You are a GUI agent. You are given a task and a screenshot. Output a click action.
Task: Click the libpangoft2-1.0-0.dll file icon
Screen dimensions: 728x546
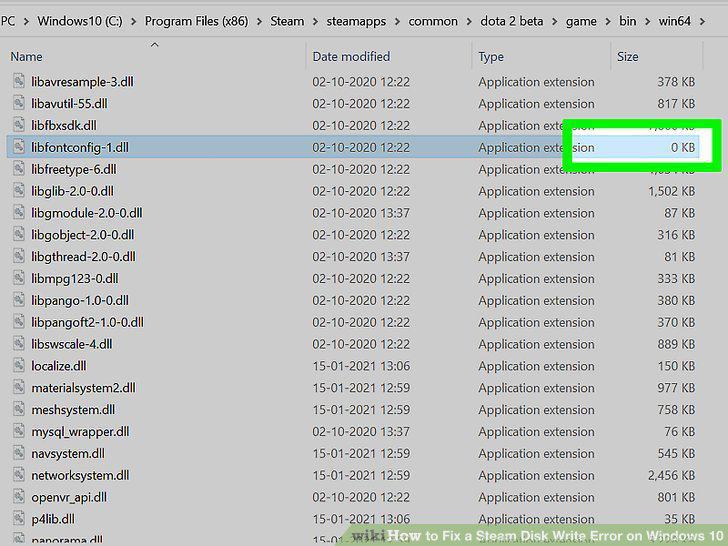pyautogui.click(x=19, y=321)
